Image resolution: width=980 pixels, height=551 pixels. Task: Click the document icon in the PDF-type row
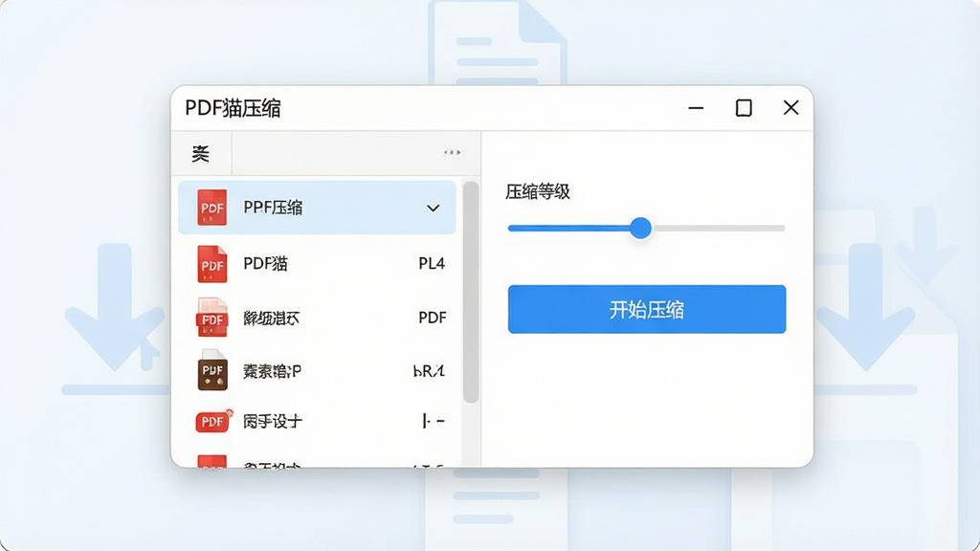(212, 318)
